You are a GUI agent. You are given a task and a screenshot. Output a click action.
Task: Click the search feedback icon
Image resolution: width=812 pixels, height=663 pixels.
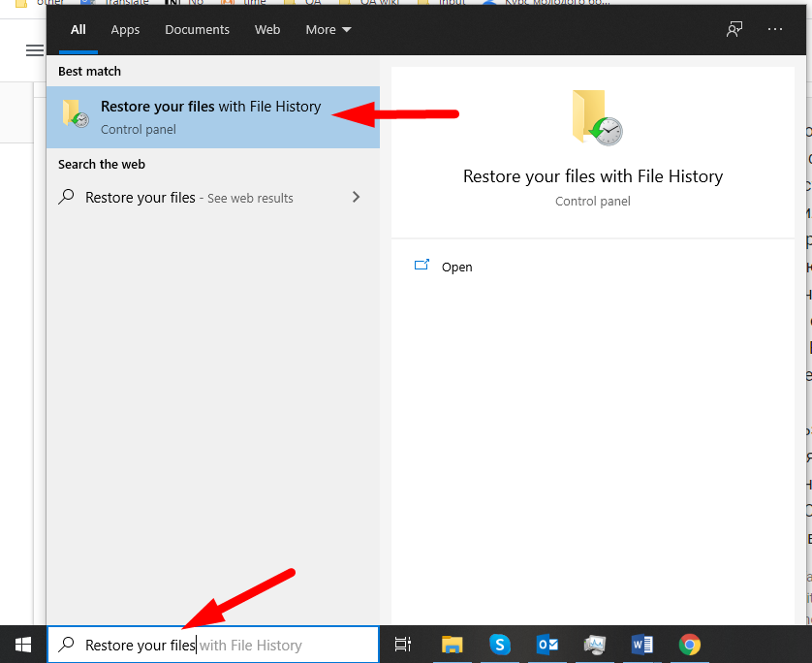coord(734,29)
